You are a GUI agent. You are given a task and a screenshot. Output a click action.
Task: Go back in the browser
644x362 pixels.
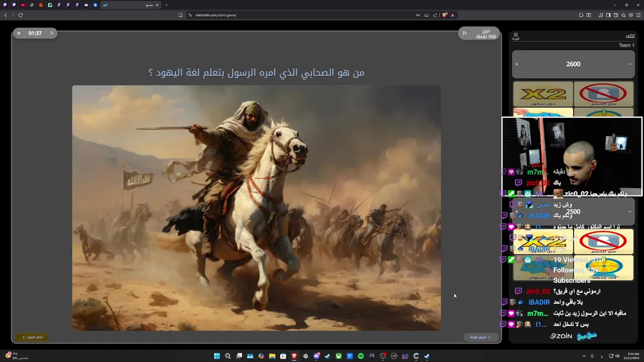click(6, 15)
